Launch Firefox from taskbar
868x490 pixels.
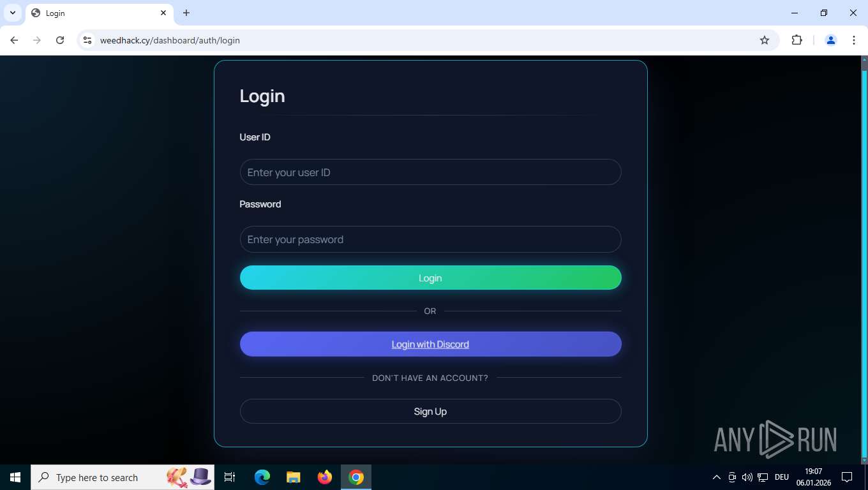pos(325,477)
